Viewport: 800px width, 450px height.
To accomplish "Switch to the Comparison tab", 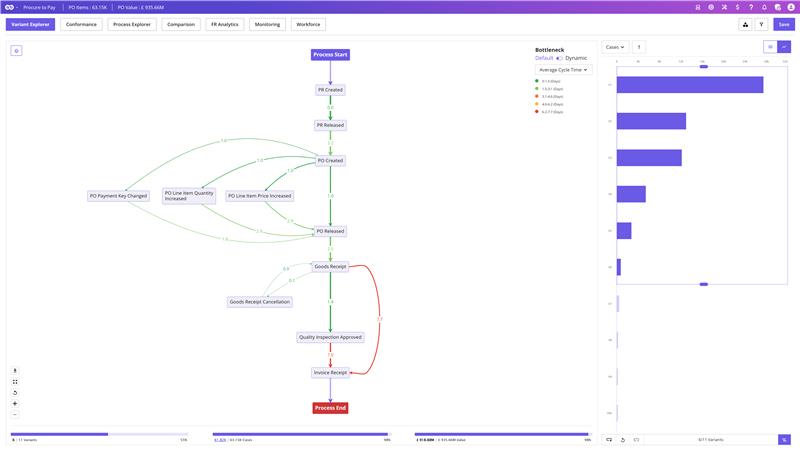I will coord(181,24).
